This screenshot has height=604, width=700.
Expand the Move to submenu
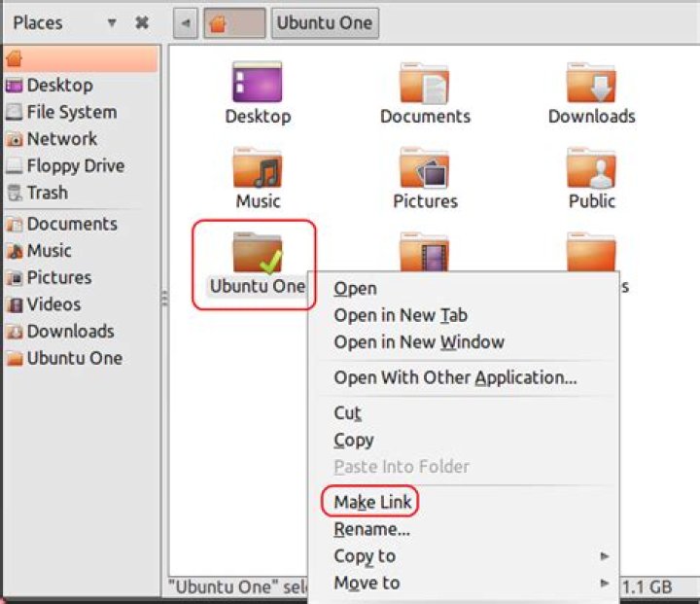[464, 583]
